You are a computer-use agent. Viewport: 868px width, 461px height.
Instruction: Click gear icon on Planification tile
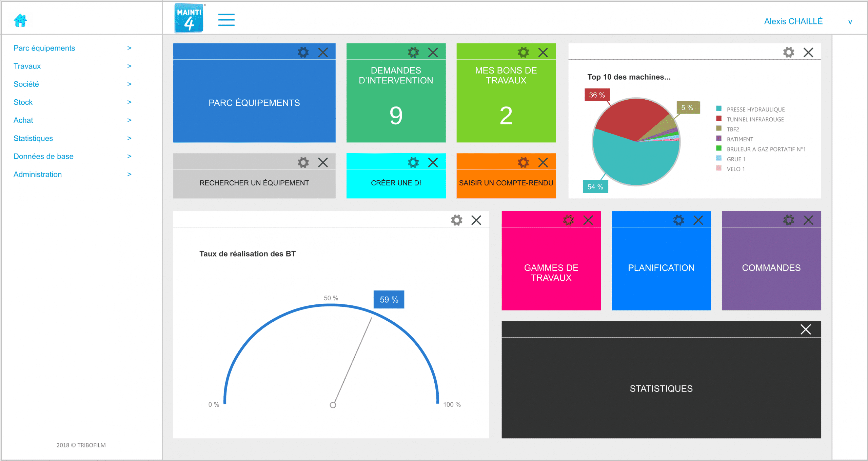[x=678, y=220]
